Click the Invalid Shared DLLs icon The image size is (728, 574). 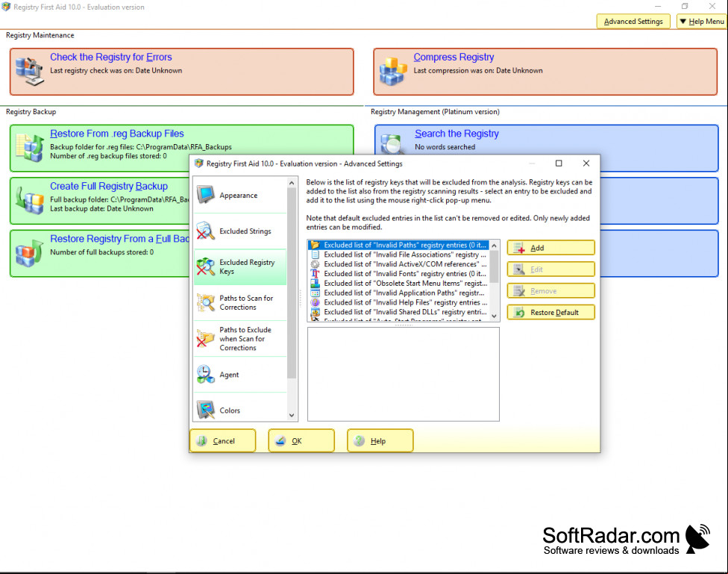click(x=316, y=312)
